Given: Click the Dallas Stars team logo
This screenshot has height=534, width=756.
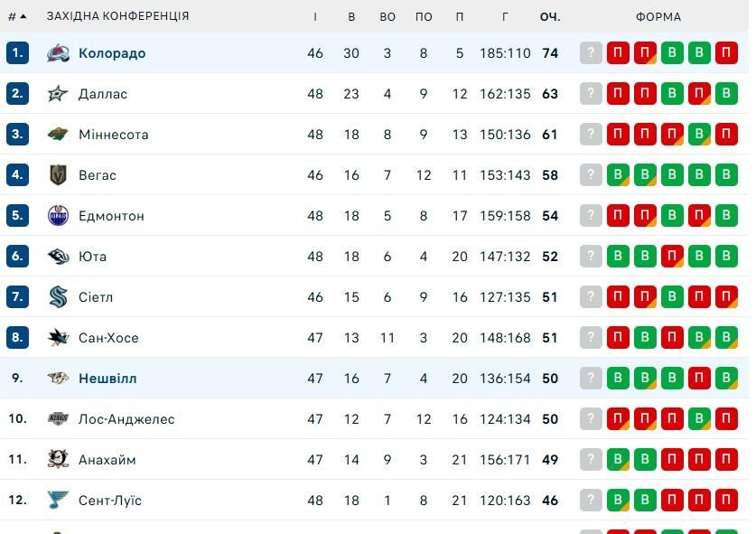Looking at the screenshot, I should click(58, 94).
